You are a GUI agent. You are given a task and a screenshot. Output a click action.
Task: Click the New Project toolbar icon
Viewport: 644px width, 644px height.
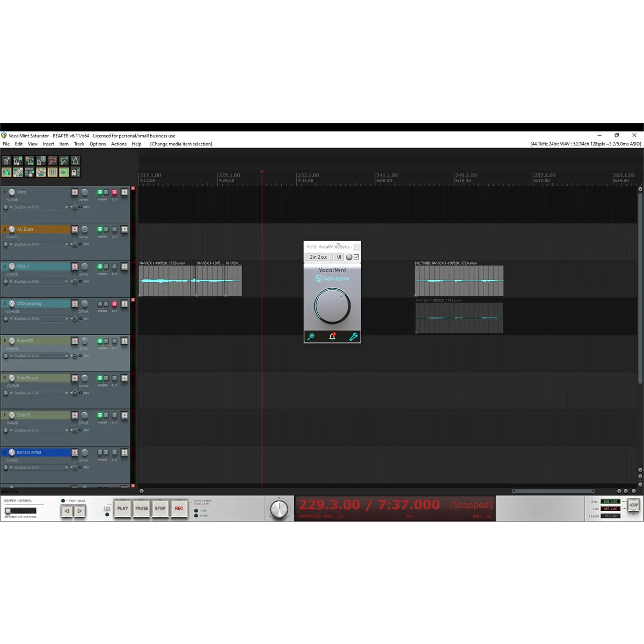[x=6, y=161]
